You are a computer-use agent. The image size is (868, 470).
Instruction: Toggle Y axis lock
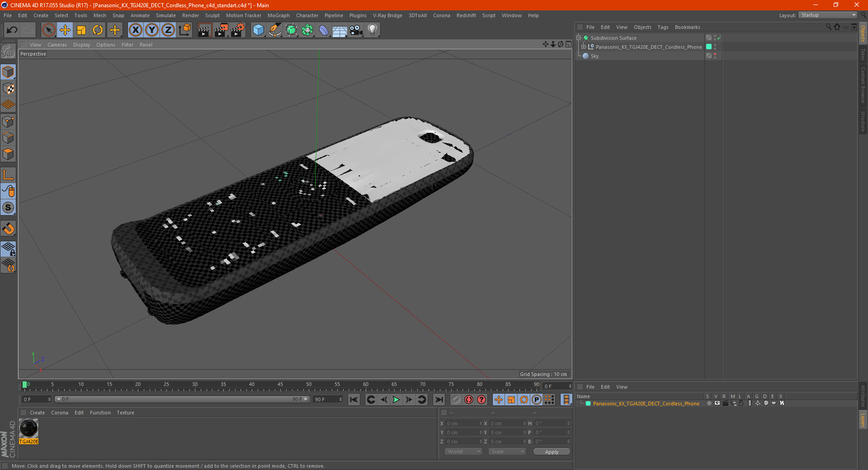[x=152, y=30]
